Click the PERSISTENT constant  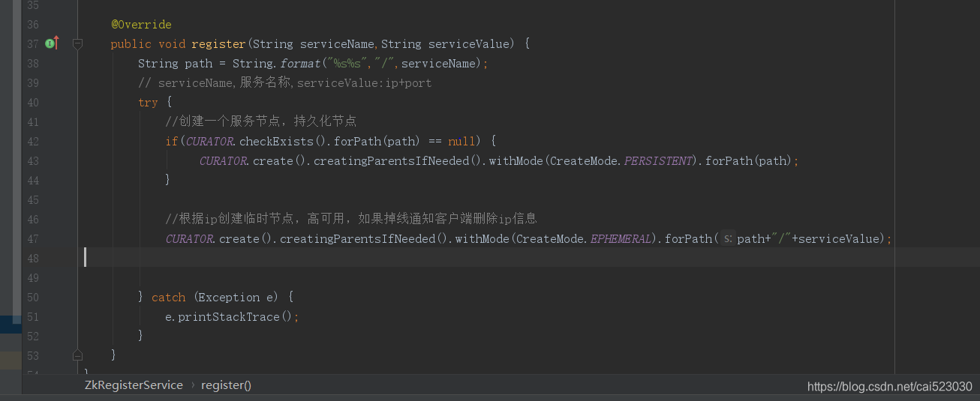point(658,161)
